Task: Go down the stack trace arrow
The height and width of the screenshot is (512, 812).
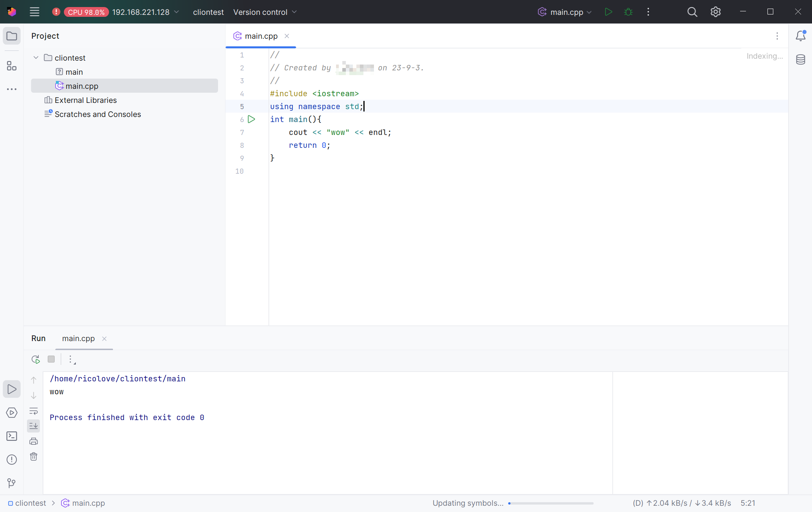Action: pos(34,395)
